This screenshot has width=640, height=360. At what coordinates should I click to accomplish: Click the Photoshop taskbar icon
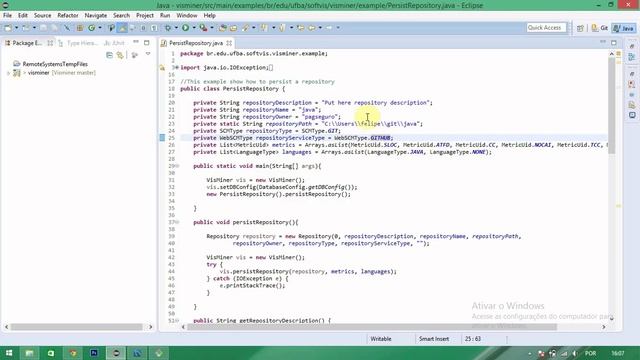point(94,353)
